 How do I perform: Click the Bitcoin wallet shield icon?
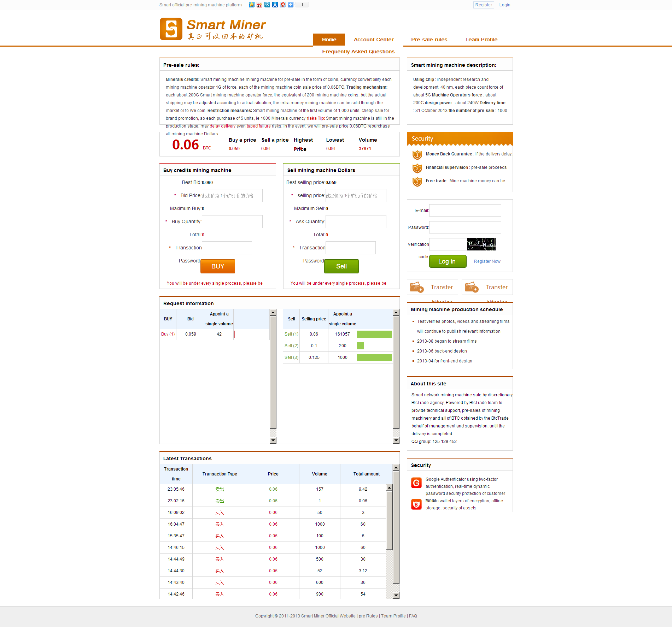click(416, 504)
